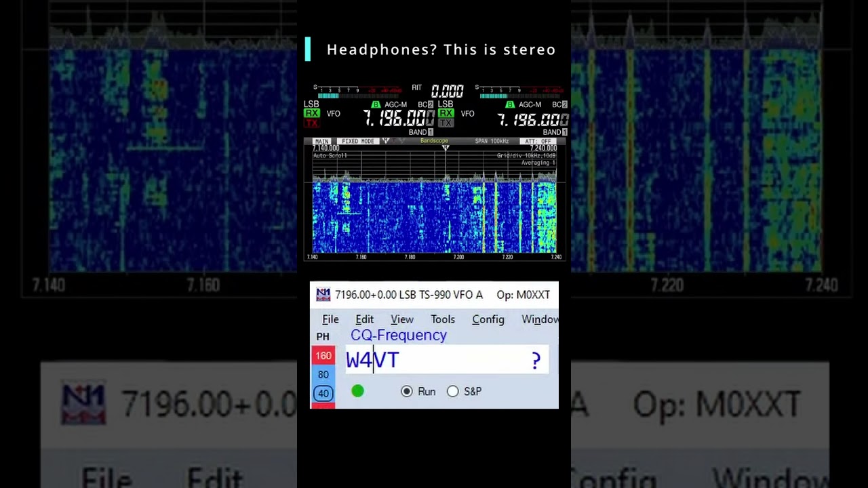Click the Auto Scroll label on bandscope
Image resolution: width=868 pixels, height=488 pixels.
(330, 156)
